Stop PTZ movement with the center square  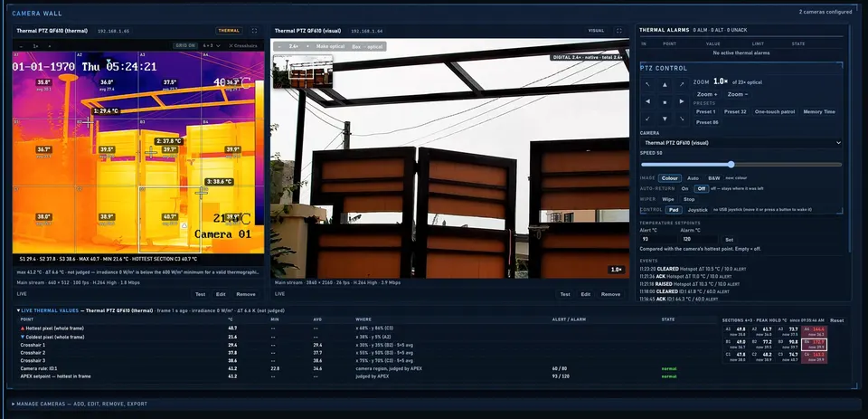665,102
